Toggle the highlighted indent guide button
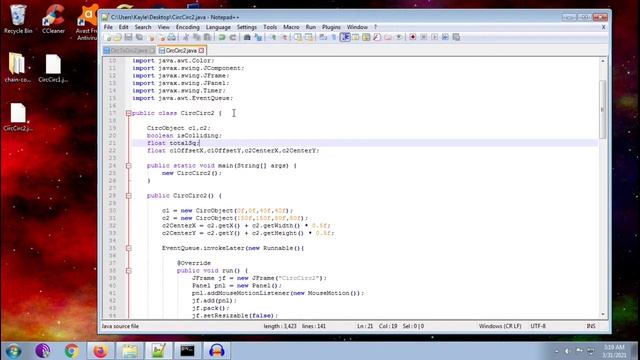Screen dimensions: 640x360 pyautogui.click(x=345, y=38)
